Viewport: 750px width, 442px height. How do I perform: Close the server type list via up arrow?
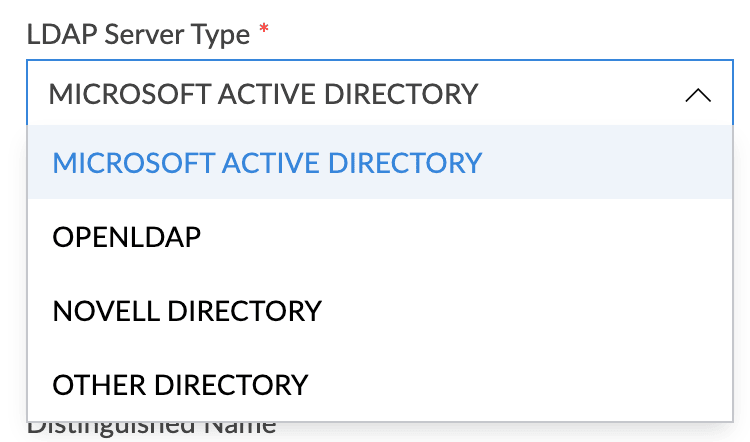[697, 95]
